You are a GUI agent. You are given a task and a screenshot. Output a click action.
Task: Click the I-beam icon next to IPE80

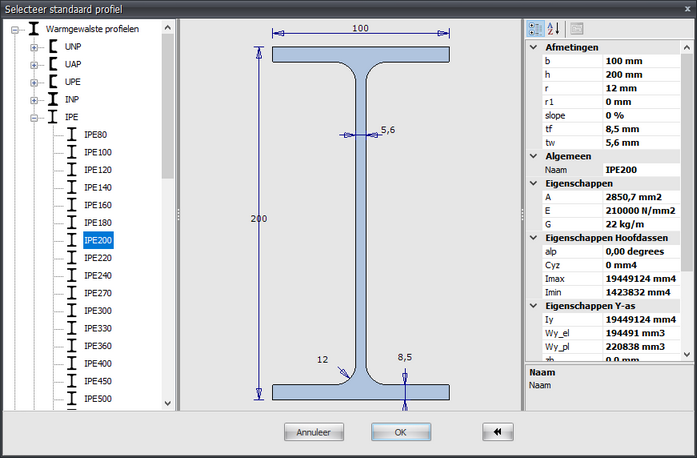coord(72,134)
